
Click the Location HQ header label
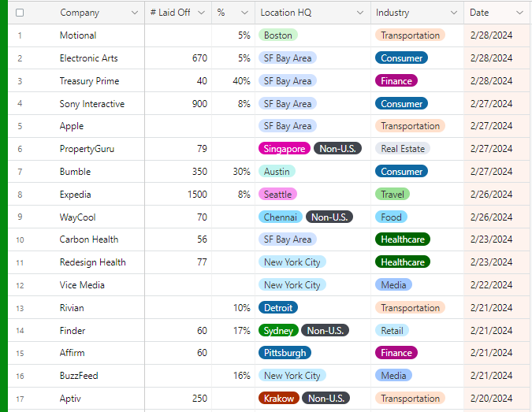pos(285,13)
